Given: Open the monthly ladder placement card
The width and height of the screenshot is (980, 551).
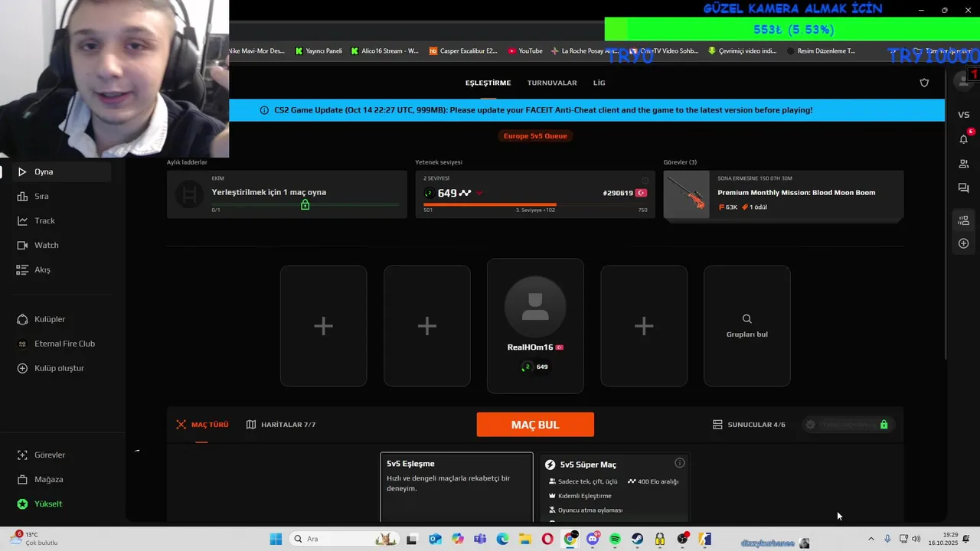Looking at the screenshot, I should coord(287,194).
